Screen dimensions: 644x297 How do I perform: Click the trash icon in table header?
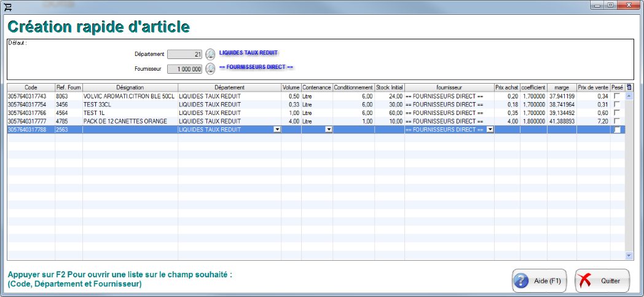click(629, 87)
